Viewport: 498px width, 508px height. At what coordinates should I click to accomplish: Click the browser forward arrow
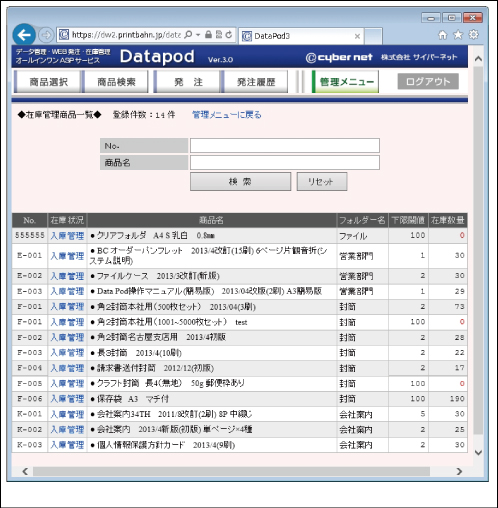pos(46,35)
